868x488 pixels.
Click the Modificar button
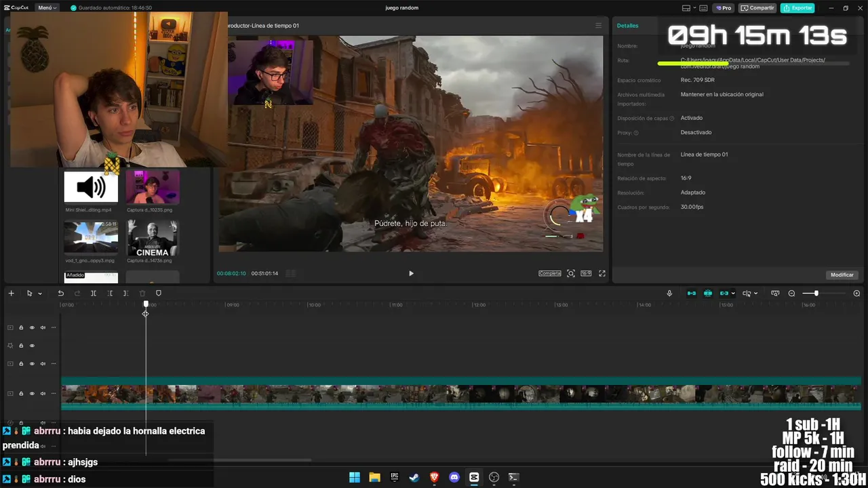[842, 274]
